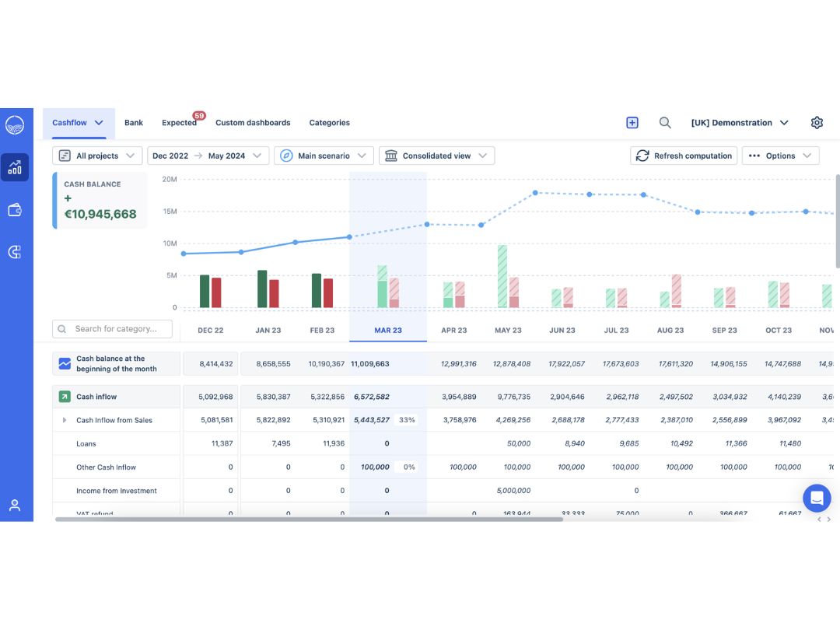Click the projects list icon

tap(65, 156)
